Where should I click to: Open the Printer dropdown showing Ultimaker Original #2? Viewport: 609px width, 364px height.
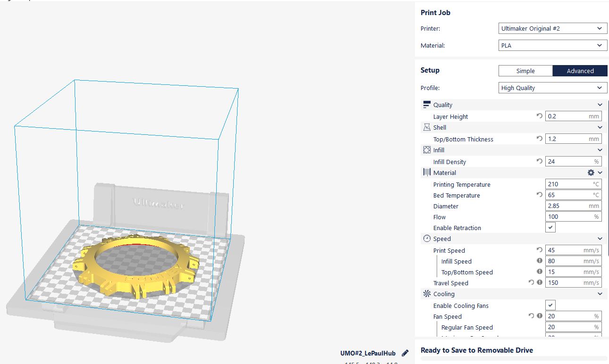(552, 28)
